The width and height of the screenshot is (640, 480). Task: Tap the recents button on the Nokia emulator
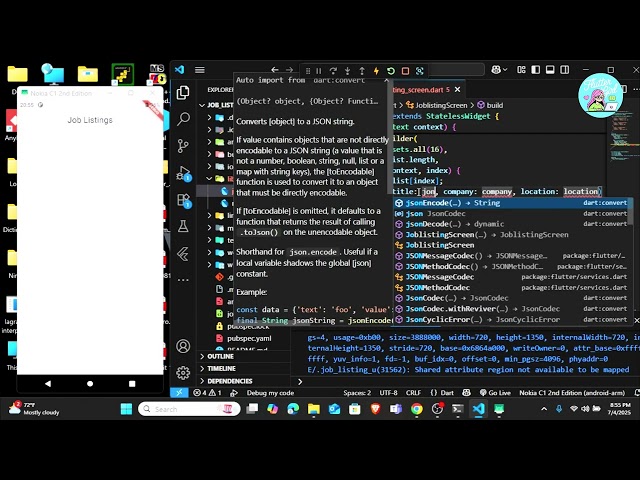(132, 384)
